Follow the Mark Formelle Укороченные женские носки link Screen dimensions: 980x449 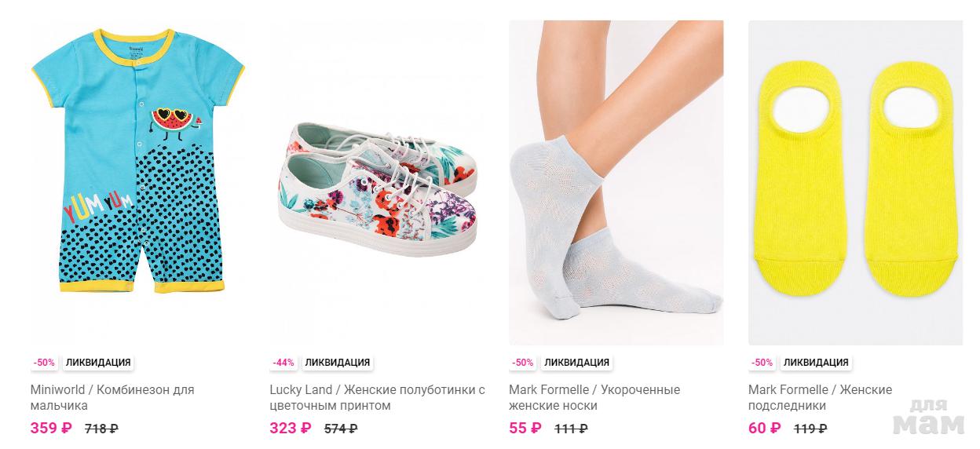point(594,397)
